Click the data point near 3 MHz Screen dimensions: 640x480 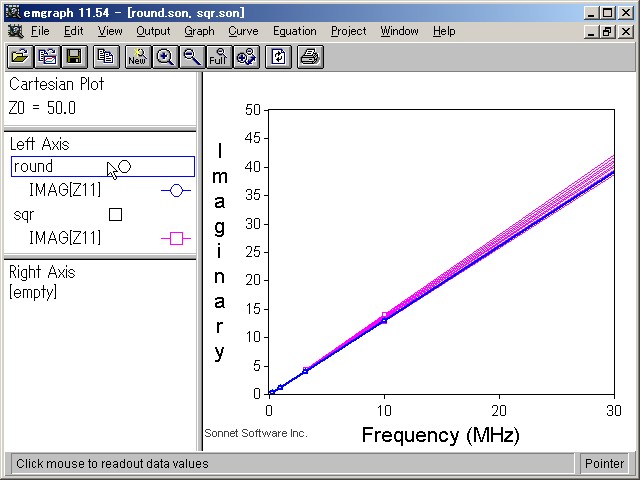tap(305, 371)
